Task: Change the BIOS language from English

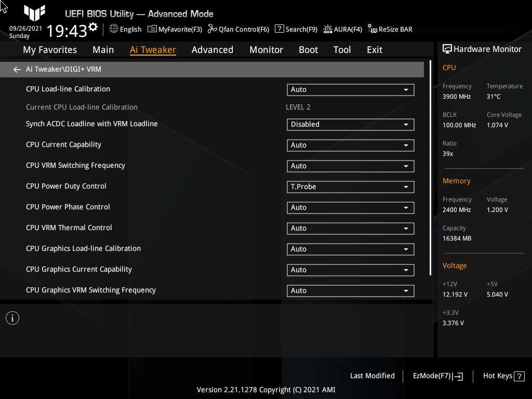Action: [x=125, y=29]
